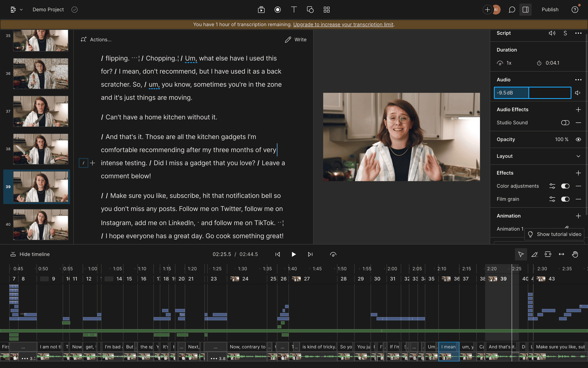Turn off the Film grain effect
588x368 pixels.
565,199
